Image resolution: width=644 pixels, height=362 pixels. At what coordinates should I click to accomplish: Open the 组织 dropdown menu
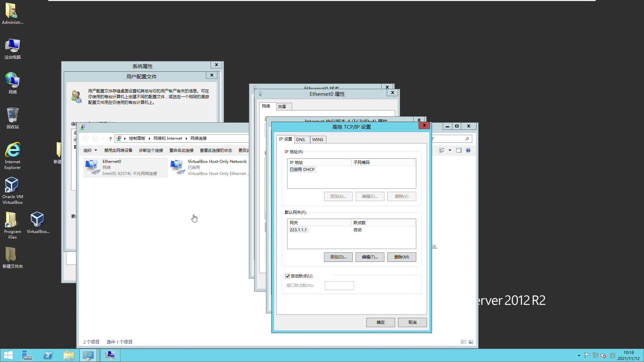coord(90,150)
